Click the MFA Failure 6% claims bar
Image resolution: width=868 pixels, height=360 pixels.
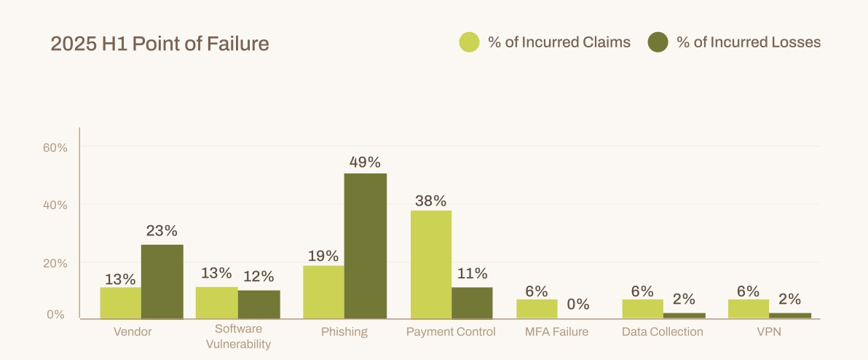pos(537,309)
